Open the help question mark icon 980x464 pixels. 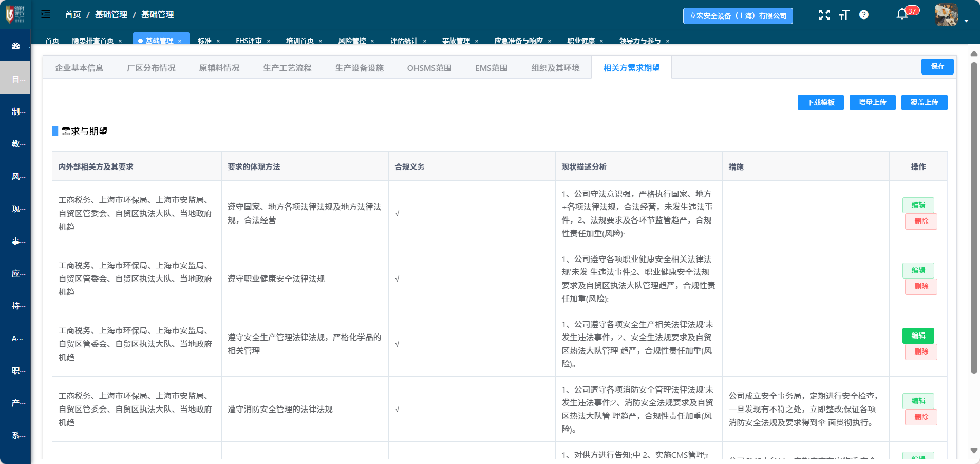tap(864, 15)
